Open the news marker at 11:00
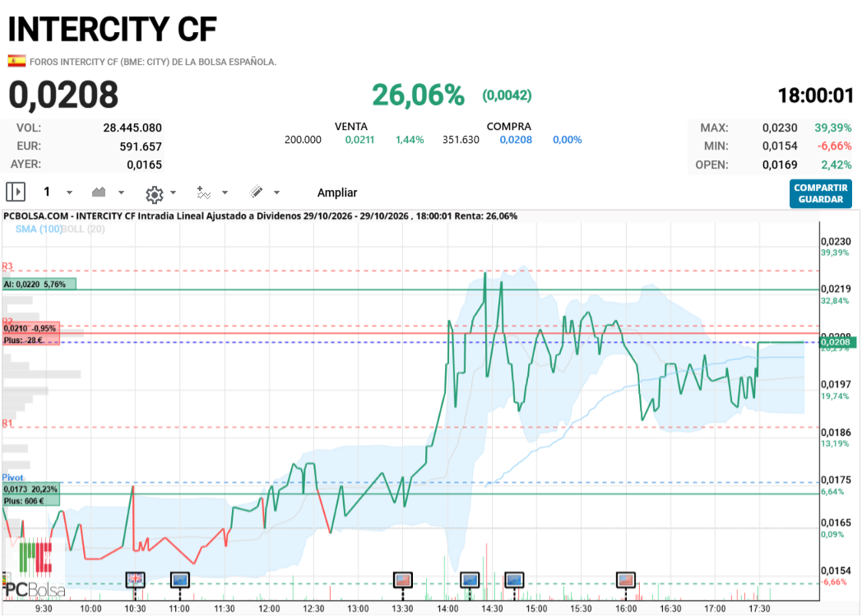The image size is (862, 616). [180, 579]
